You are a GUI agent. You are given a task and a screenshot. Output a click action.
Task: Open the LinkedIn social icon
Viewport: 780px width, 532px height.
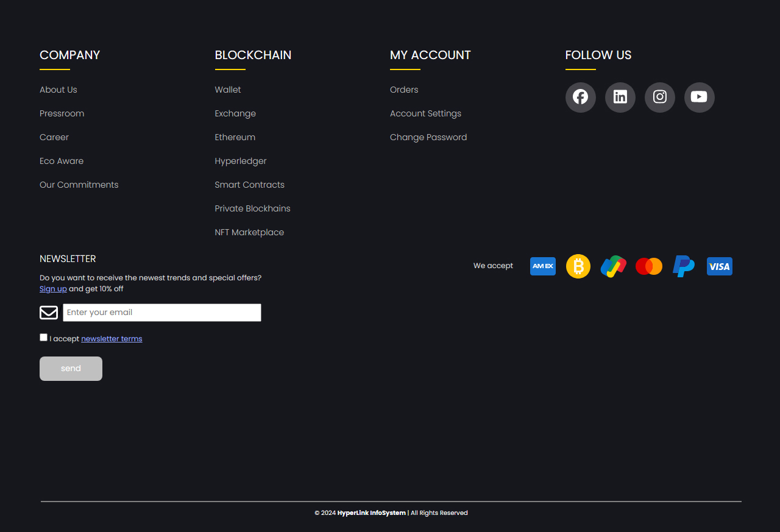[620, 98]
